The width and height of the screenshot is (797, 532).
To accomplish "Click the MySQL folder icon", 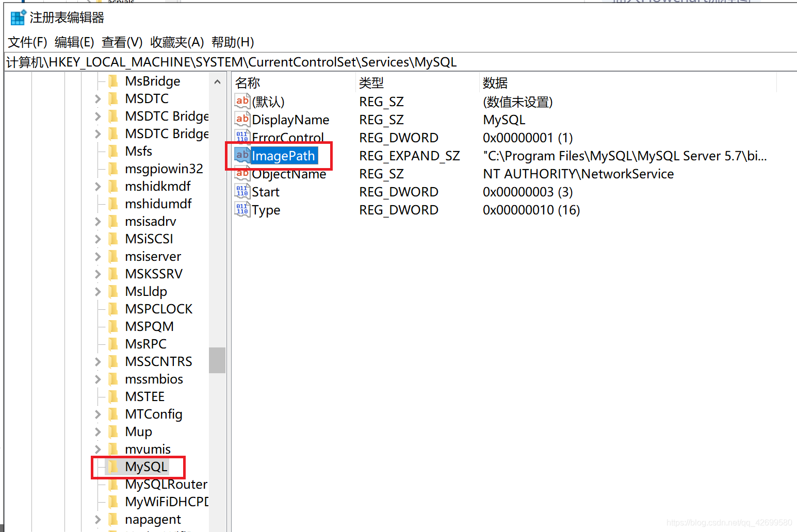I will [x=113, y=467].
